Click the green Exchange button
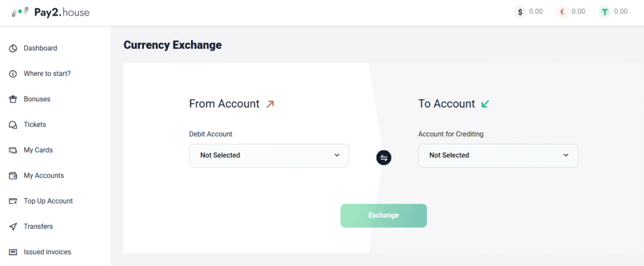644x266 pixels. [384, 216]
